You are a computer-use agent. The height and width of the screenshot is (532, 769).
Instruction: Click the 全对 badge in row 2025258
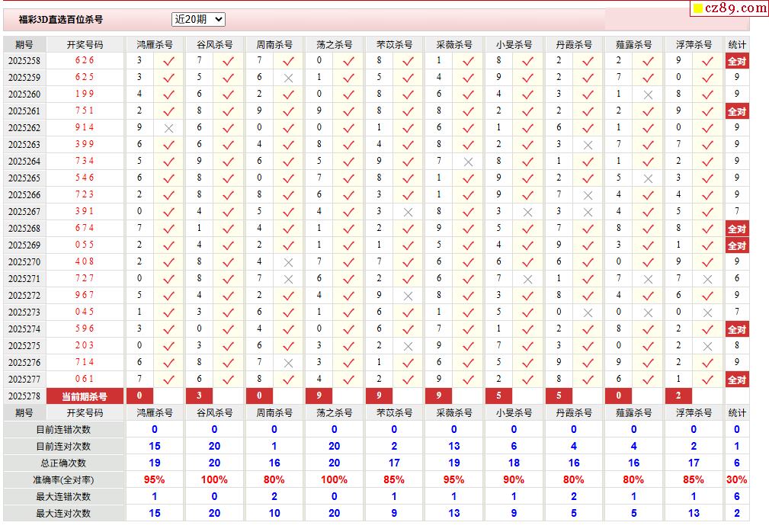coord(736,61)
